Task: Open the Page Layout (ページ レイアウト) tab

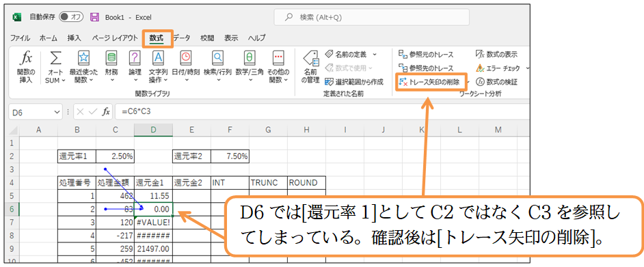Action: coord(115,38)
